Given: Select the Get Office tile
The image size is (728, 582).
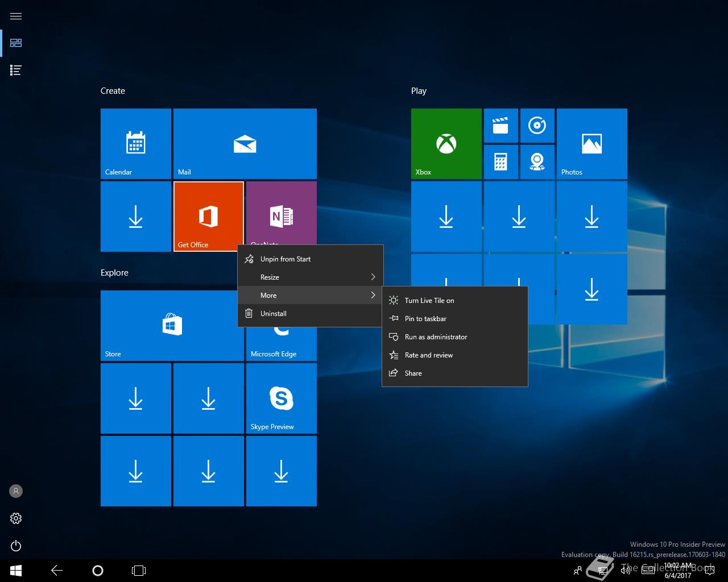Looking at the screenshot, I should point(209,217).
